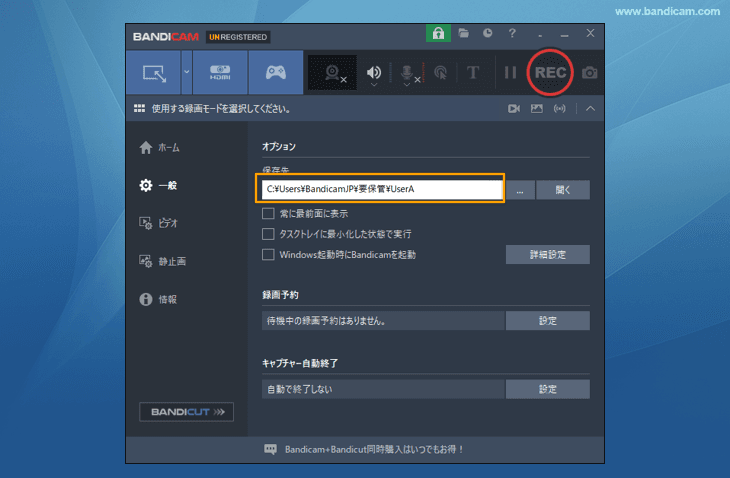Toggle the microphone icon
730x478 pixels.
(x=406, y=72)
